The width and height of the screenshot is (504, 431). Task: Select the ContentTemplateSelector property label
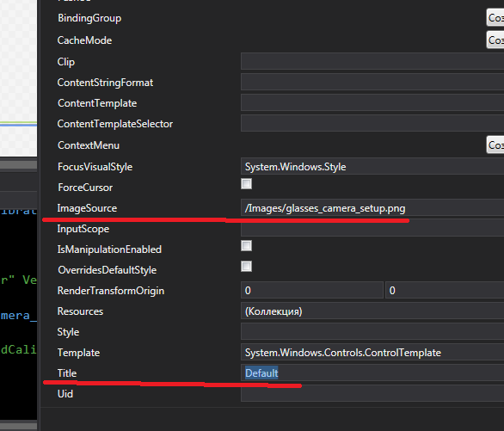tap(114, 124)
